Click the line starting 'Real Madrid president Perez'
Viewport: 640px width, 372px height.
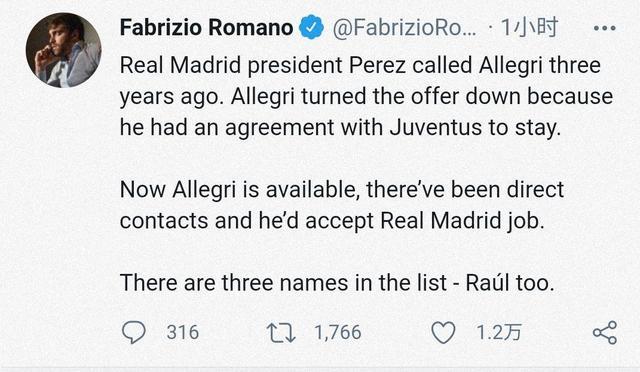360,66
